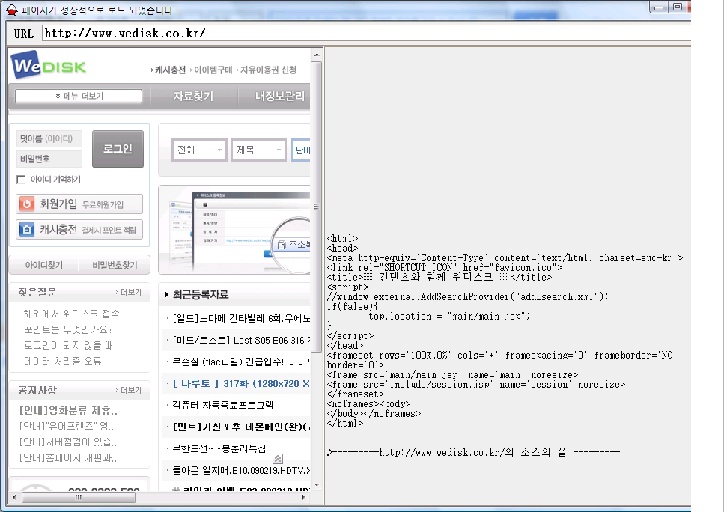The width and height of the screenshot is (724, 512).
Task: Click the 회원가입 button
Action: [79, 204]
